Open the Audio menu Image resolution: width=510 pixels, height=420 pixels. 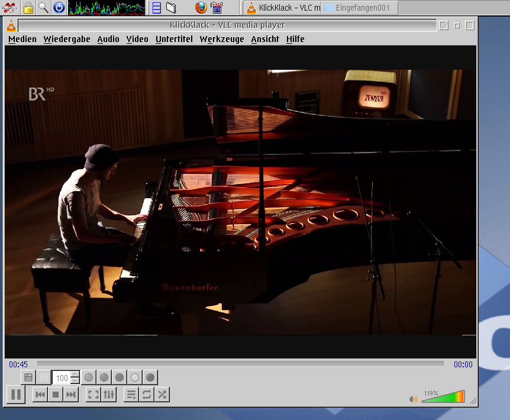click(x=108, y=39)
